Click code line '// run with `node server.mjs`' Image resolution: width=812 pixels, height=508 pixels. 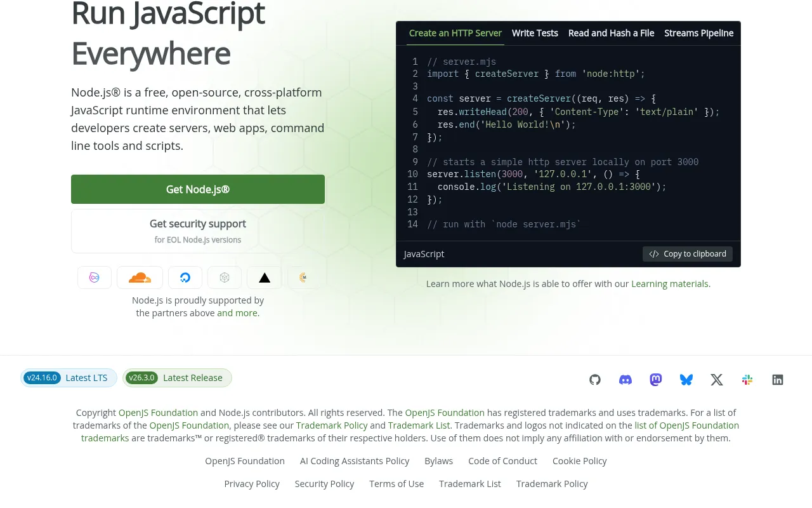504,224
